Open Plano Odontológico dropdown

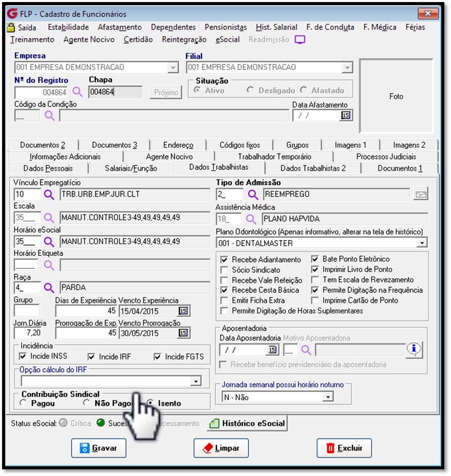(422, 243)
